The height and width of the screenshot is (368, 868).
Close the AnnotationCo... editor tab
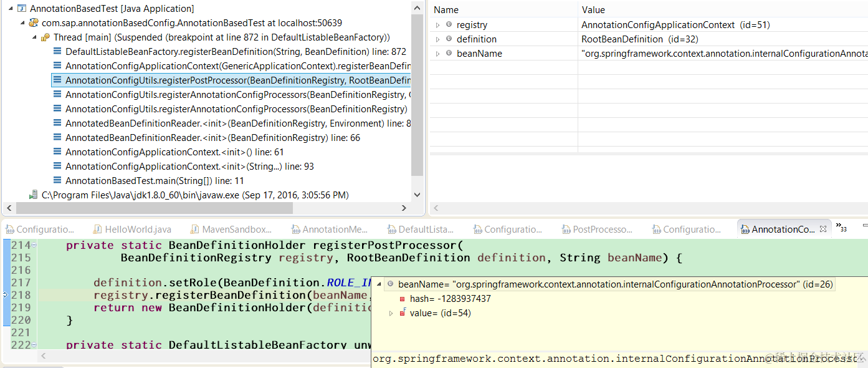(823, 230)
